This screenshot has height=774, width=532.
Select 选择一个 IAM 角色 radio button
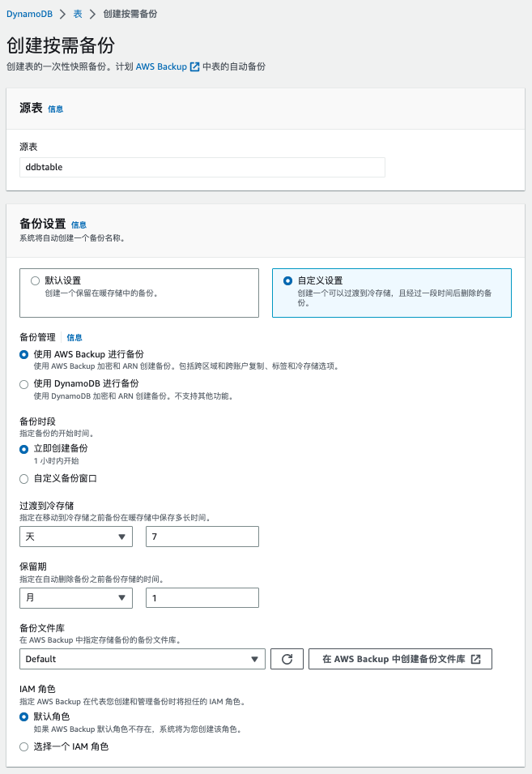23,747
